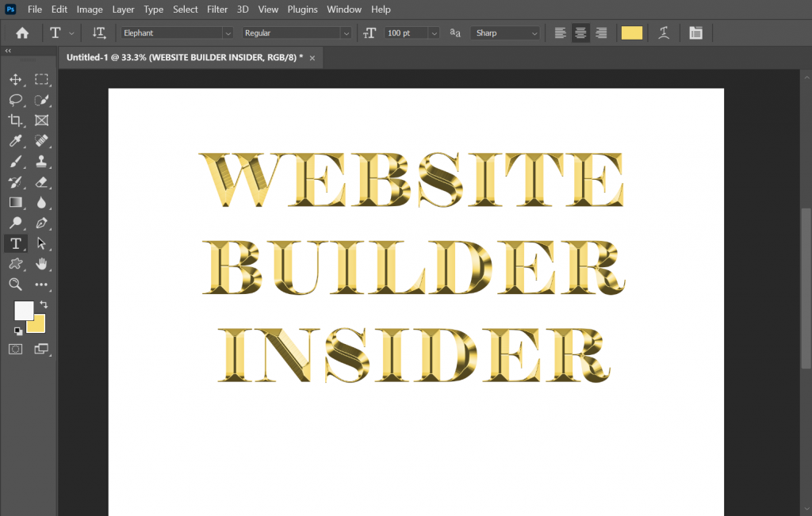The image size is (812, 516).
Task: Open the text color swatch picker
Action: tap(631, 32)
